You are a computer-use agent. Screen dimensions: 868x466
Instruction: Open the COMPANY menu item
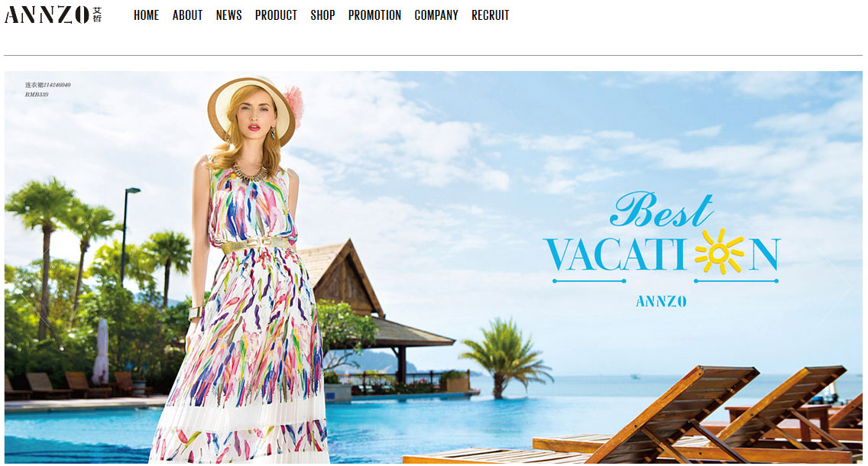click(x=436, y=15)
